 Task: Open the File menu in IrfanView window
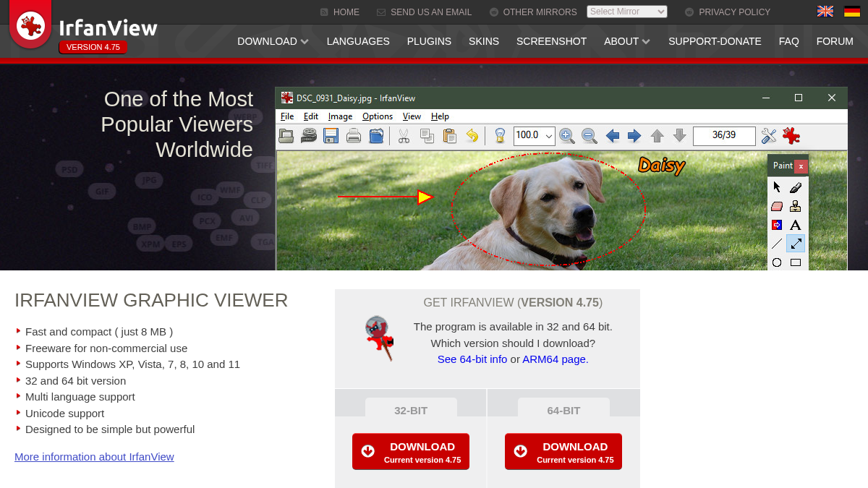pos(287,116)
